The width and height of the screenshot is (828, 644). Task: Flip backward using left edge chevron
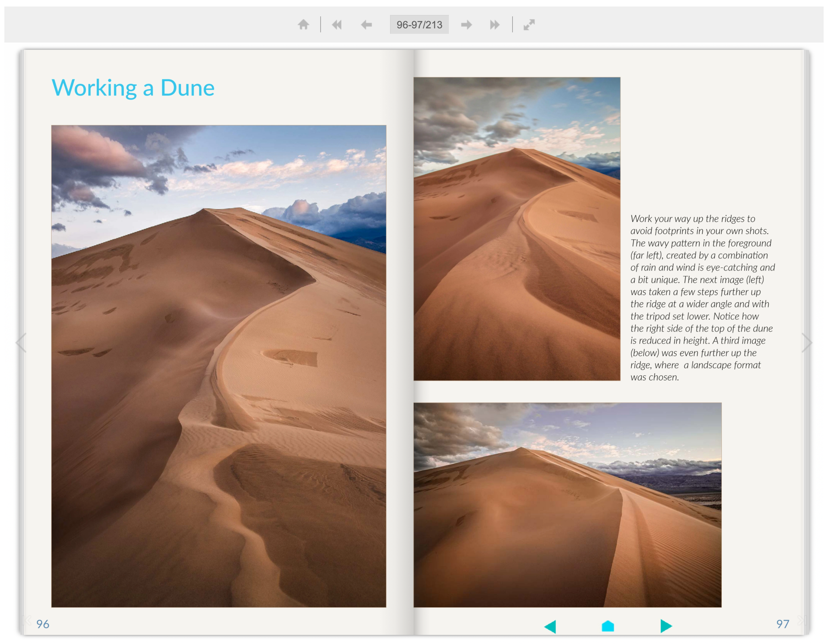(x=21, y=343)
